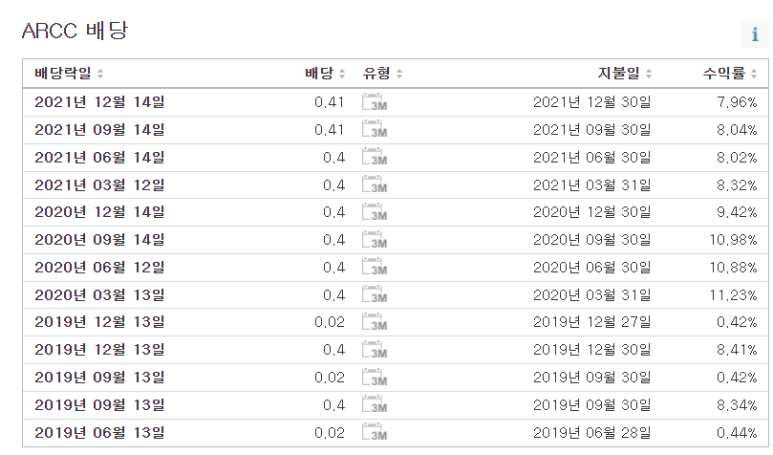
Task: Click the payment date 2020년 09월 30일
Action: [592, 240]
